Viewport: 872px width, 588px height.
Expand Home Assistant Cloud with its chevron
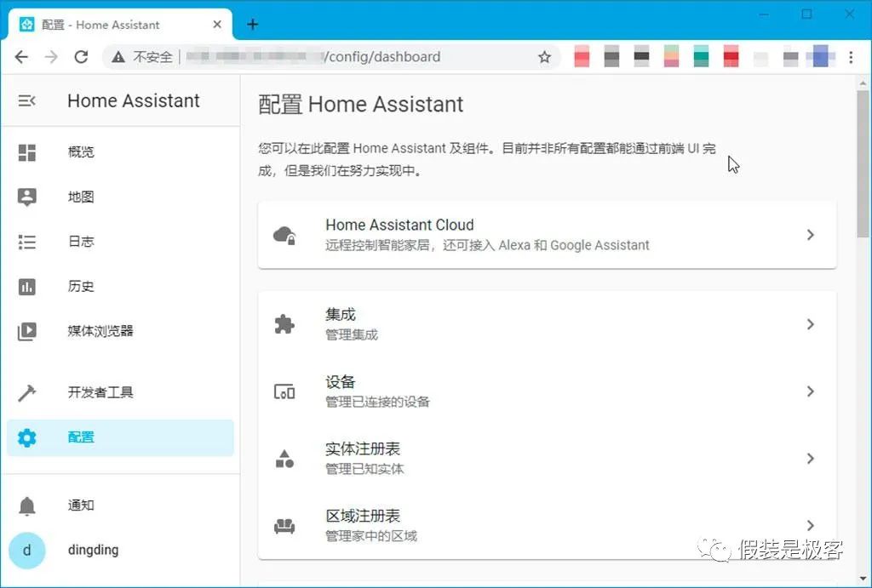pos(811,235)
